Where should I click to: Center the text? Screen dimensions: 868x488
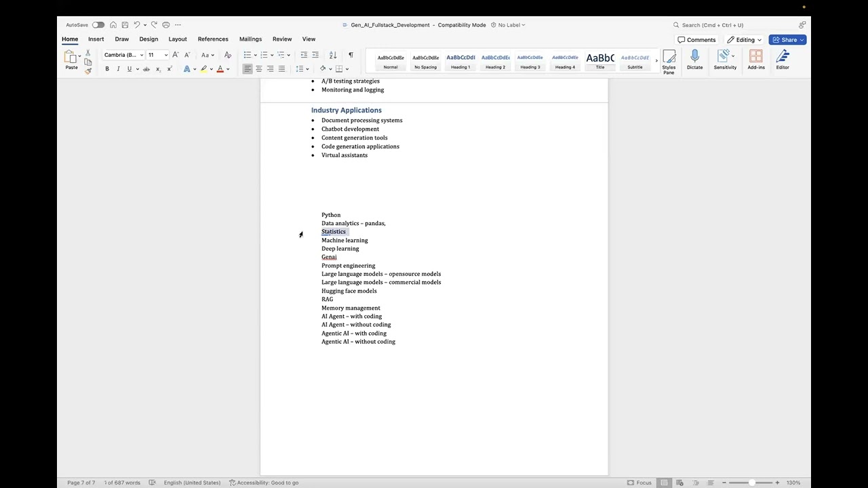[258, 69]
